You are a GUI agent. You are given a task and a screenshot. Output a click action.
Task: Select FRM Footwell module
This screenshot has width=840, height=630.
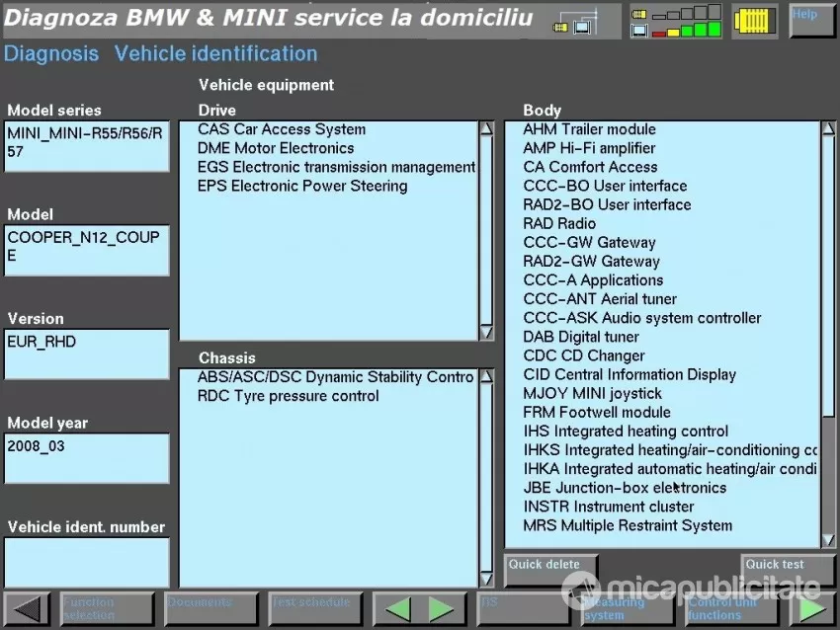597,412
